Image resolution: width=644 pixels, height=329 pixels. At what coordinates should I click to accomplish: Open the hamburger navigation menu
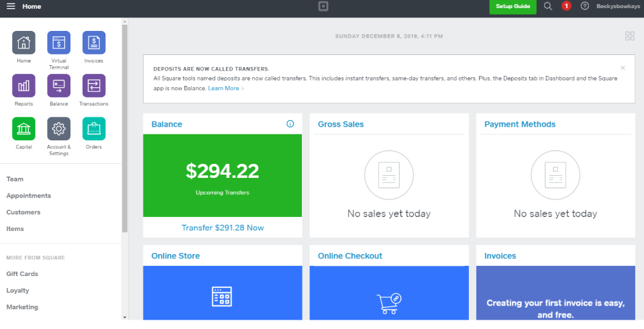point(11,6)
